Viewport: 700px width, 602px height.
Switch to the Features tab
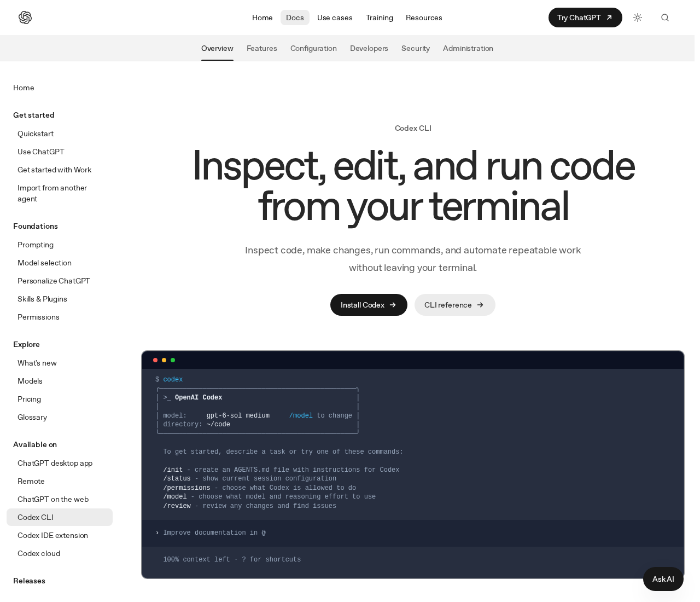262,48
